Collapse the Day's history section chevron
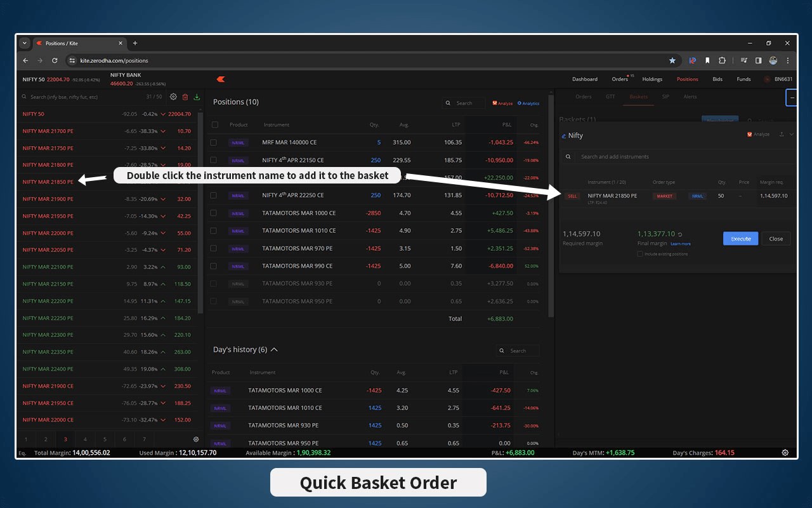Screen dimensions: 812x508 pos(274,349)
